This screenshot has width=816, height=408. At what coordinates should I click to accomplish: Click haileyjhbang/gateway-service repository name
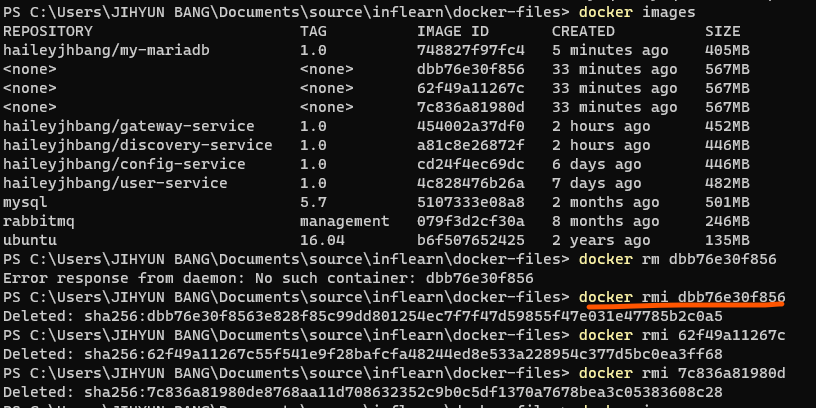[x=129, y=126]
